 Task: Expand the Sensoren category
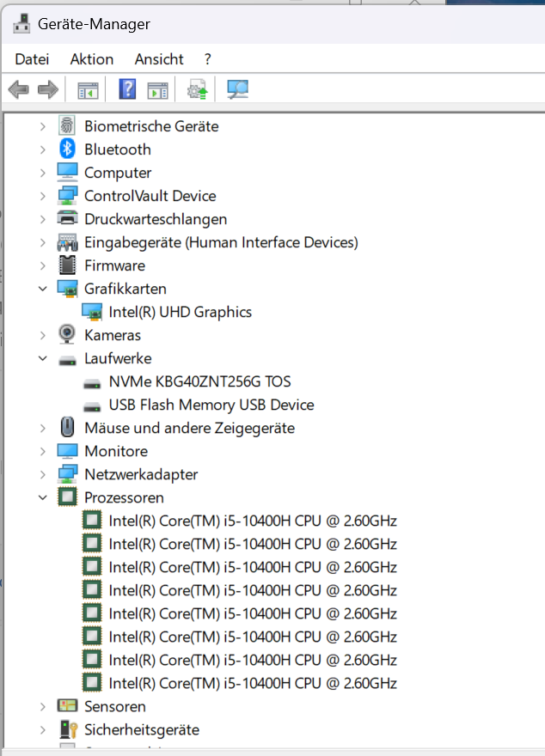[x=43, y=706]
